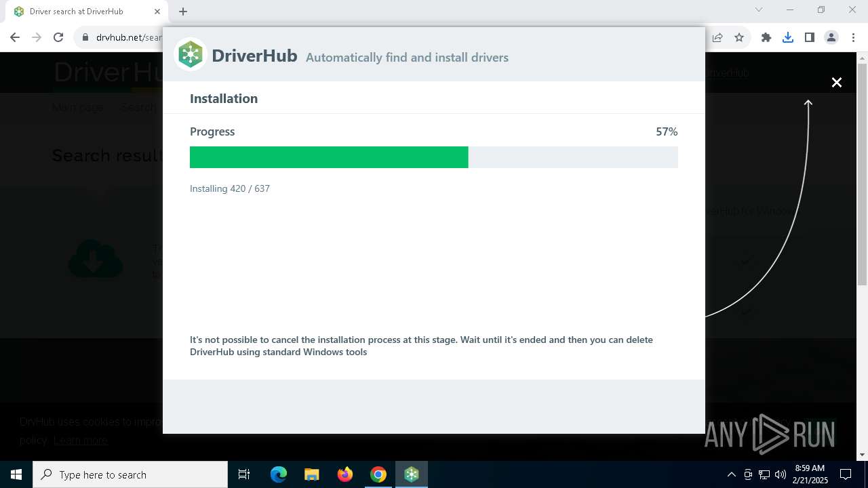
Task: Open Task View from the taskbar
Action: click(x=244, y=474)
